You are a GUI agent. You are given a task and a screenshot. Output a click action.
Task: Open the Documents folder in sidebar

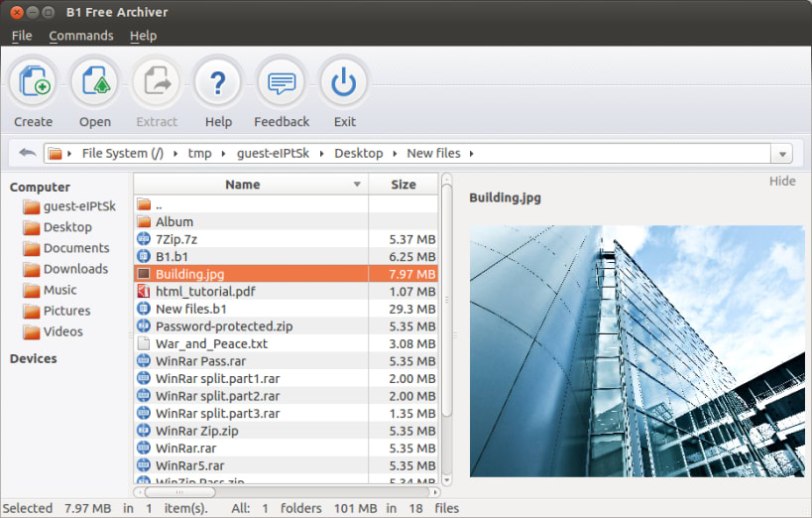point(66,248)
